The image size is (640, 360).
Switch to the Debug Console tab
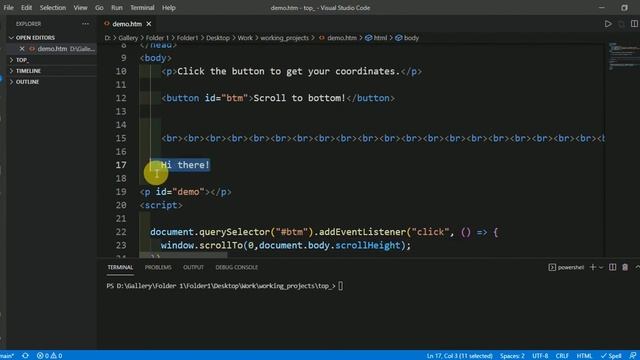(x=237, y=267)
